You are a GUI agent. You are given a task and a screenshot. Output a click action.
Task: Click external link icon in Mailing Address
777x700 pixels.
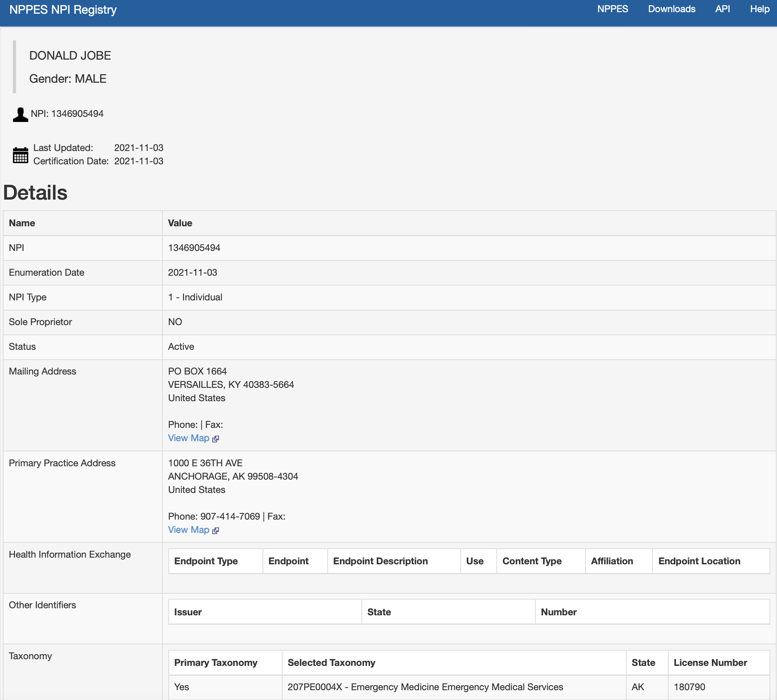pos(215,439)
